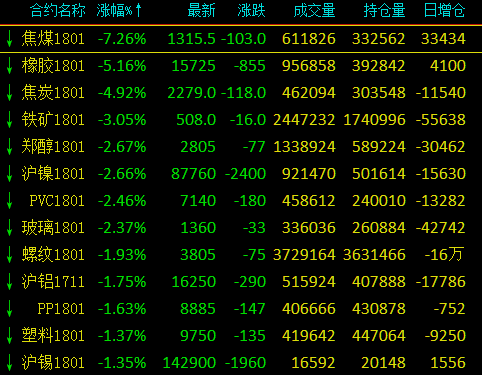The height and width of the screenshot is (375, 482).
Task: Sort by the 持仓量 column header
Action: pos(384,11)
